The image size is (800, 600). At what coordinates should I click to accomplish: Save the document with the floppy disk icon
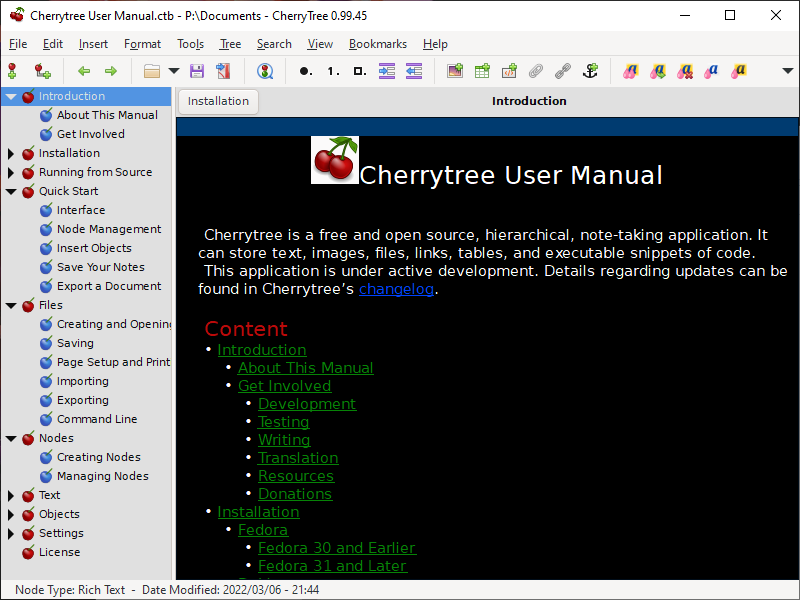tap(197, 71)
